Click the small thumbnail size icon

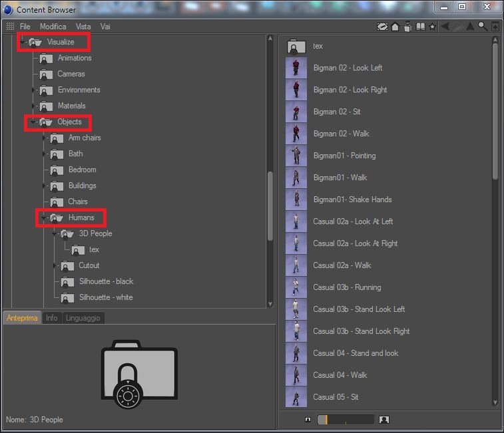pyautogui.click(x=308, y=420)
